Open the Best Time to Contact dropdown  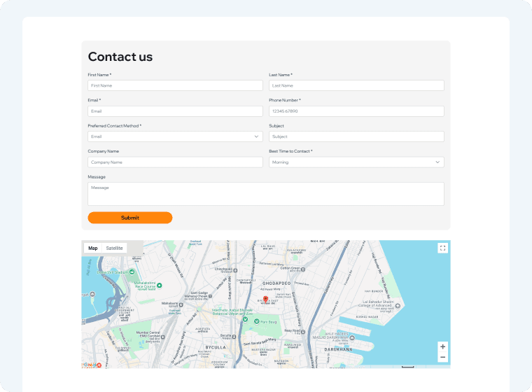[x=356, y=162]
